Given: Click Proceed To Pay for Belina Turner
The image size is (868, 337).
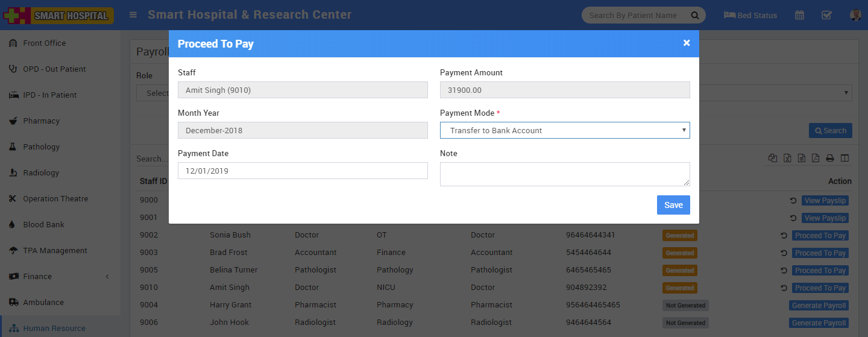Looking at the screenshot, I should pyautogui.click(x=820, y=270).
